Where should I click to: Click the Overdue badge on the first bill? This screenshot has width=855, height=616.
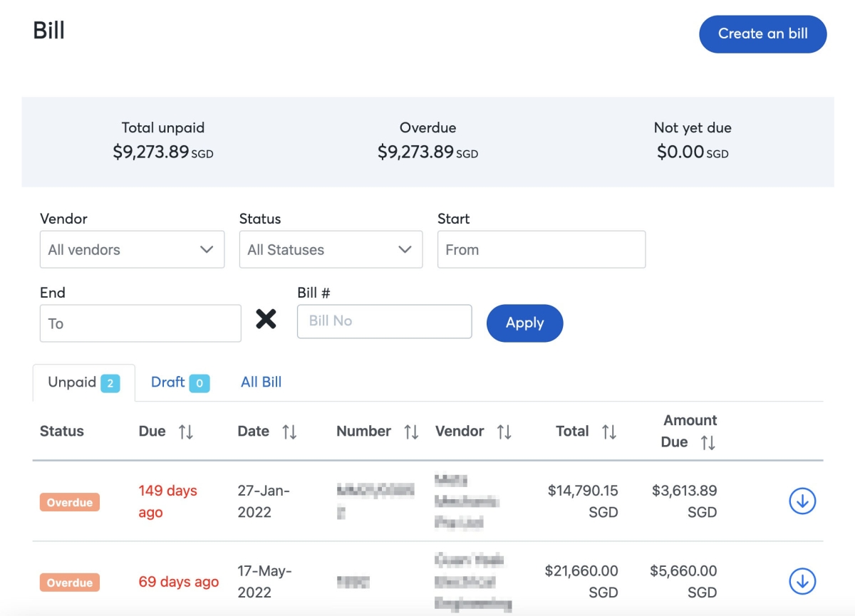click(x=69, y=501)
